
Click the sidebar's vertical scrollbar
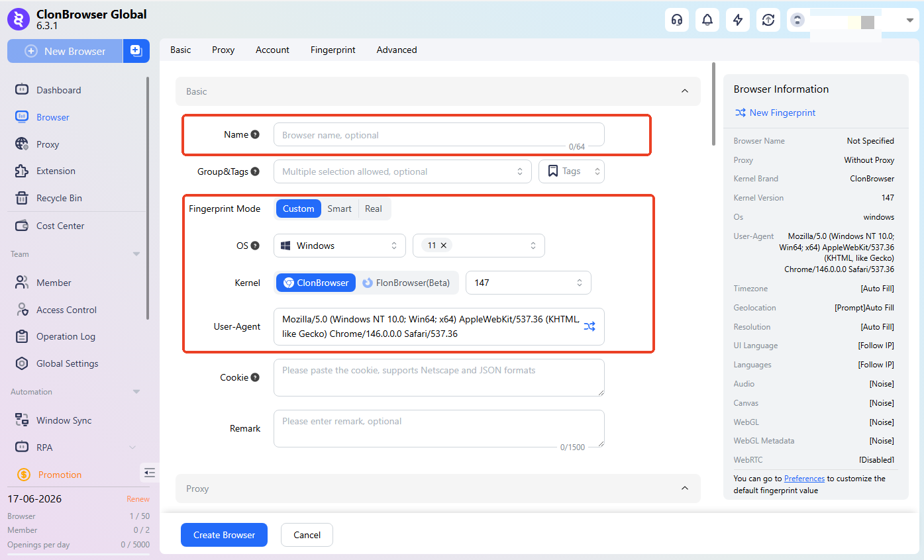pos(148,199)
